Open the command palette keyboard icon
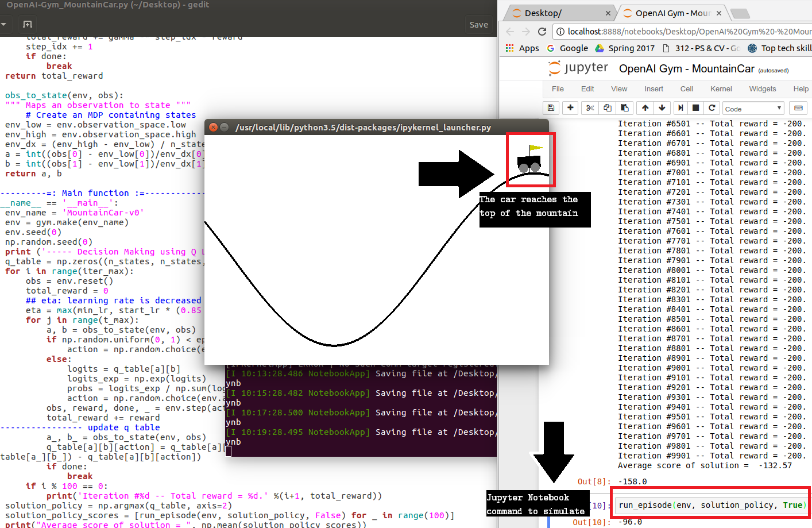 [798, 108]
